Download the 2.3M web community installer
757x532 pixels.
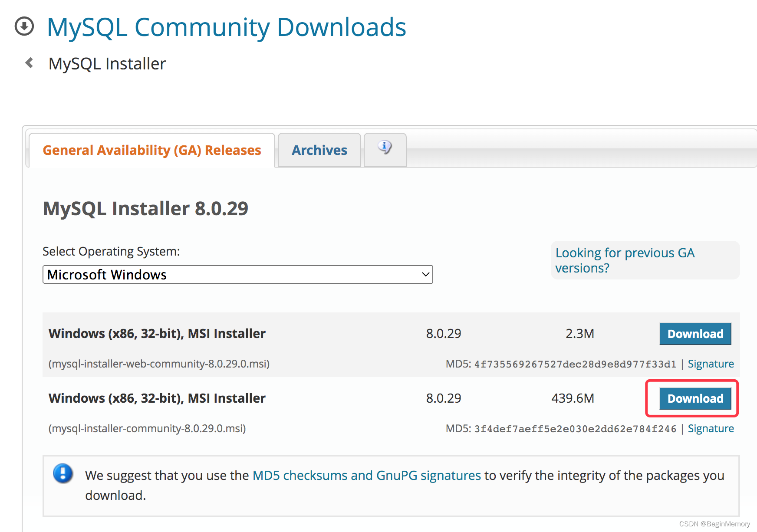695,334
